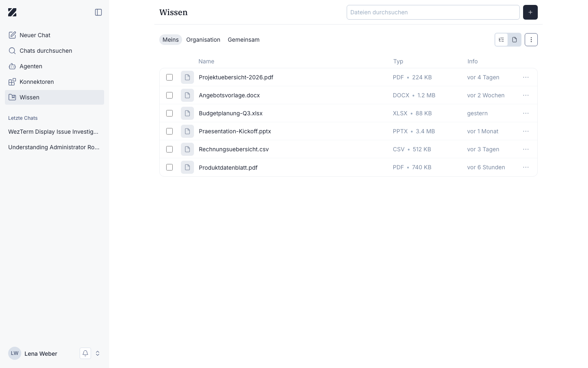Viewport: 588px width, 368px height.
Task: Click the file icon beside Angebotsvorlage.docx
Action: pyautogui.click(x=187, y=95)
